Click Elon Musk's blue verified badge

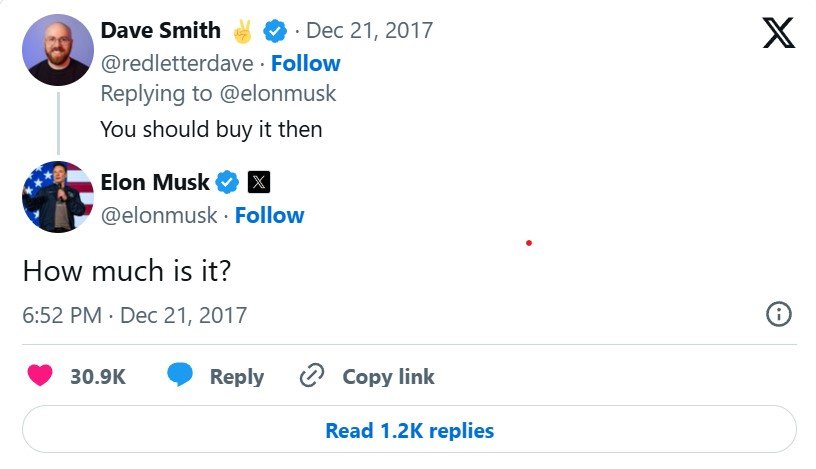227,182
